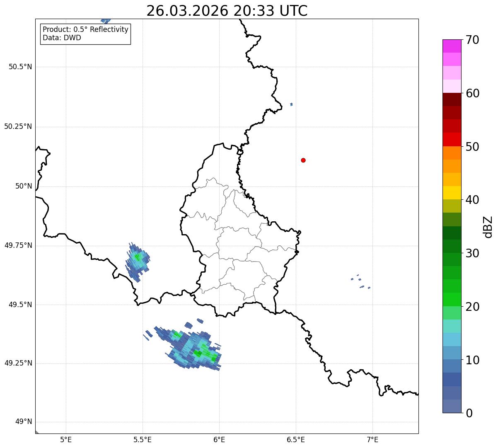
Task: Select the magenta top colorbar swatch
Action: click(452, 46)
